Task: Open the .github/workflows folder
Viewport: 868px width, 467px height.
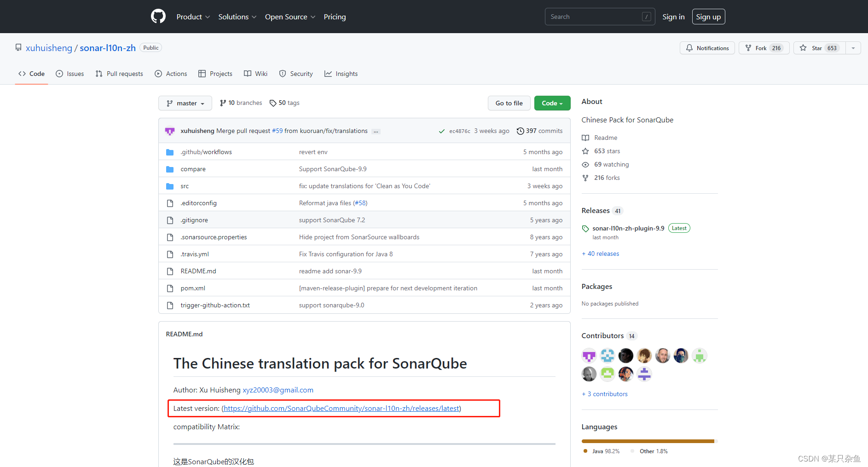Action: point(206,152)
